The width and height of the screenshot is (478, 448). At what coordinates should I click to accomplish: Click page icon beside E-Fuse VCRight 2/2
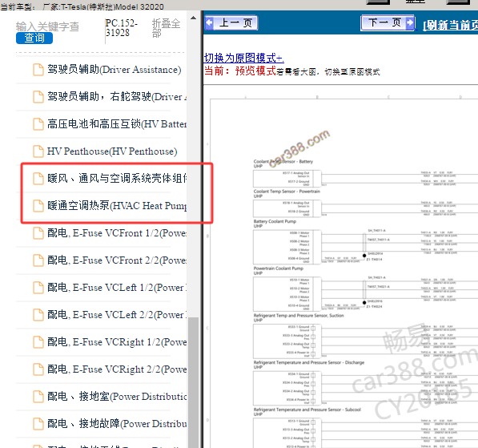[38, 369]
